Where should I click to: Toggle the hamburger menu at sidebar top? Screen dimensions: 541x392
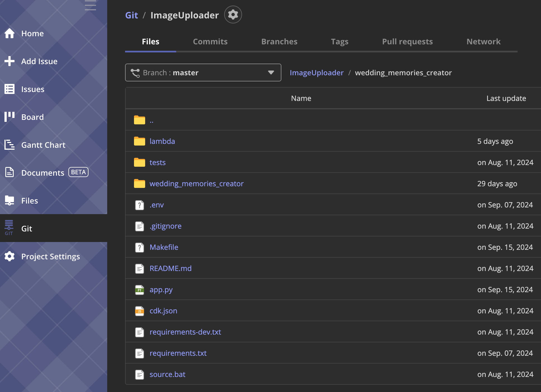pyautogui.click(x=90, y=5)
